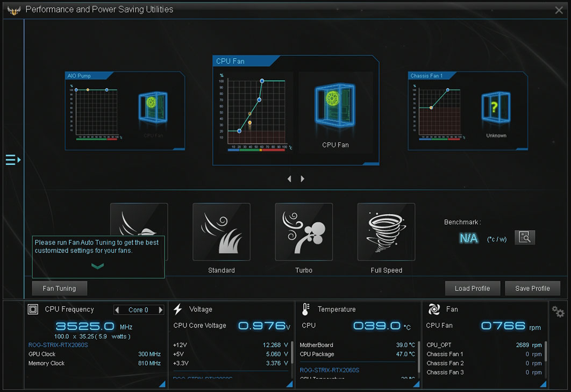This screenshot has height=392, width=571.
Task: Select the Chassis Fan 1 card header
Action: [x=432, y=76]
